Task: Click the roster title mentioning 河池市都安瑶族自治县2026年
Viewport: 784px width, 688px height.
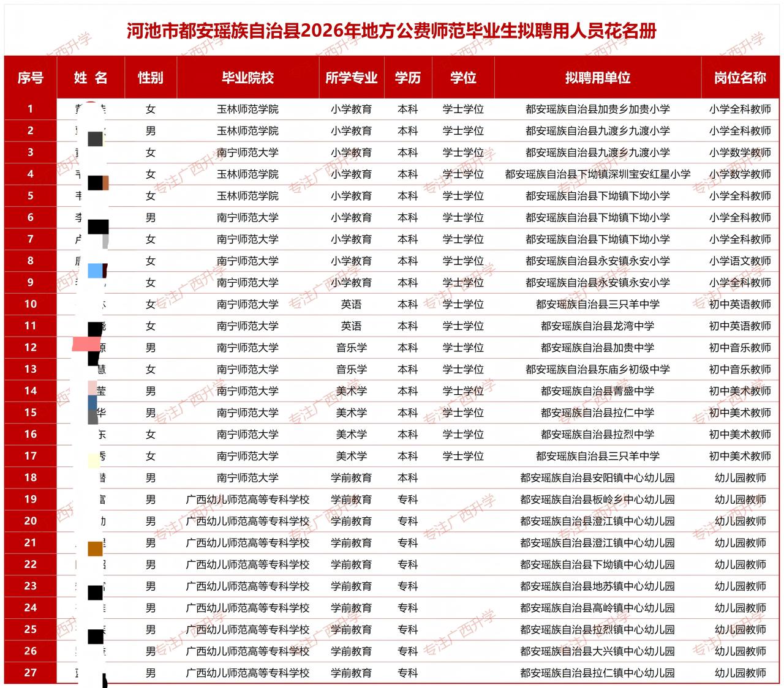Action: (x=391, y=31)
